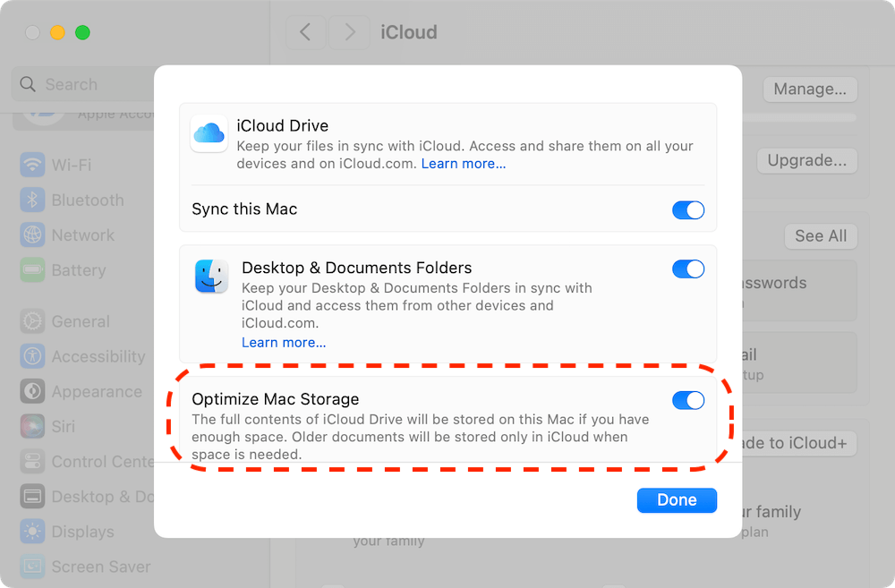Viewport: 895px width, 588px height.
Task: Open the iCloud Drive Learn more link
Action: (x=463, y=163)
